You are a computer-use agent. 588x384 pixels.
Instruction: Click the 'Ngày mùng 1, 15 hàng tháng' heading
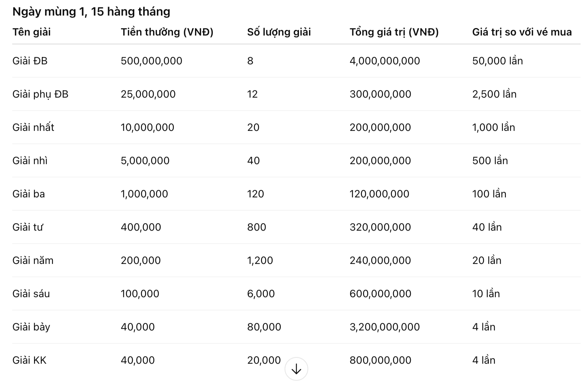pos(91,11)
